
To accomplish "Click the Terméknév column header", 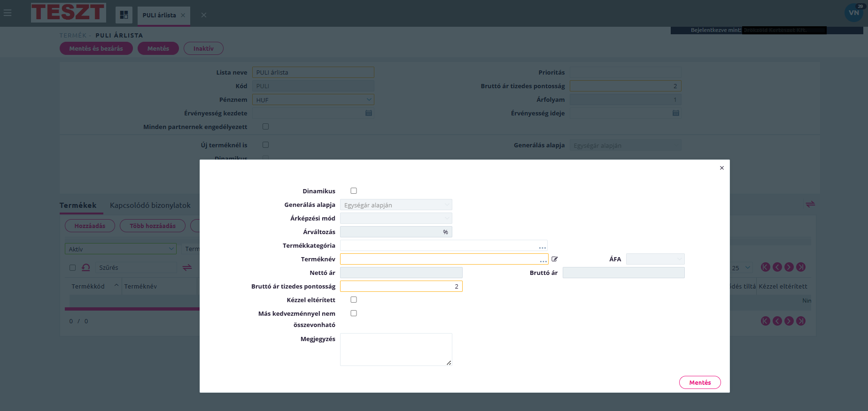I will [x=140, y=287].
